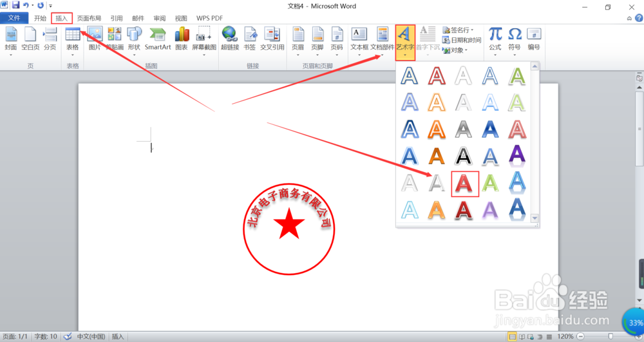Expand the shapes (形状) dropdown arrow

pos(134,55)
